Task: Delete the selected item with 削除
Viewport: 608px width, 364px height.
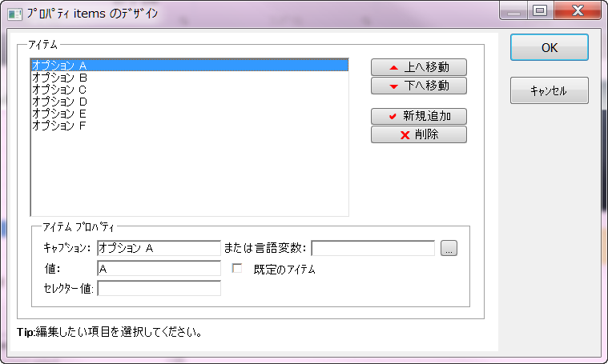Action: pyautogui.click(x=419, y=134)
